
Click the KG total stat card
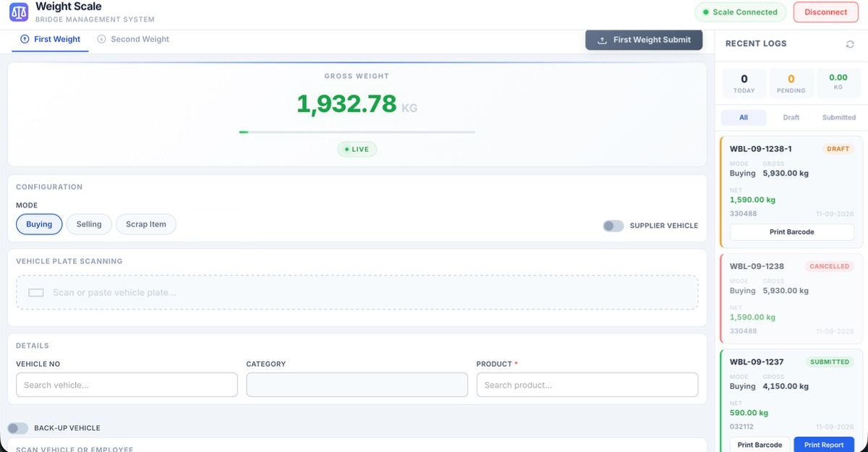pyautogui.click(x=838, y=84)
